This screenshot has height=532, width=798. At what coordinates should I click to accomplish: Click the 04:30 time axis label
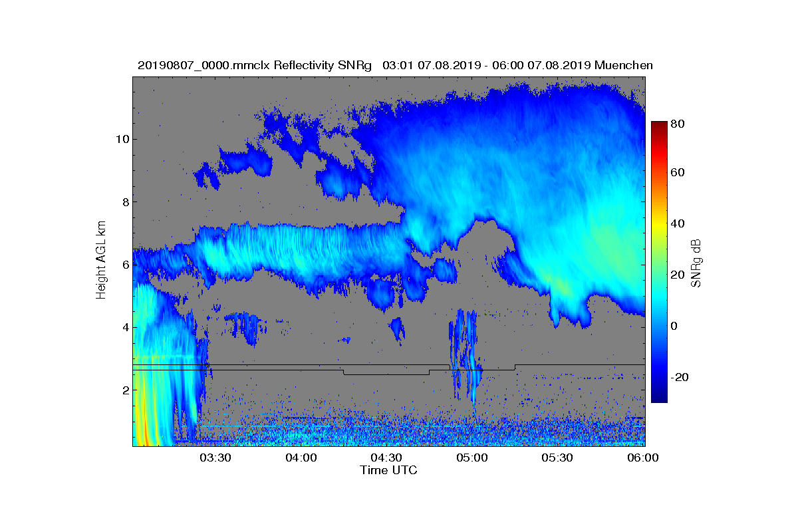pyautogui.click(x=387, y=458)
